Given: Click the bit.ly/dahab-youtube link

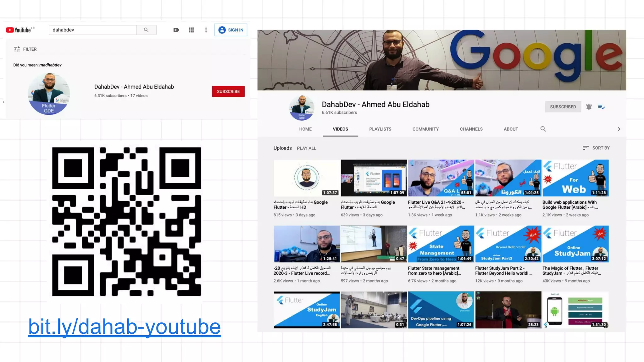Looking at the screenshot, I should click(125, 327).
